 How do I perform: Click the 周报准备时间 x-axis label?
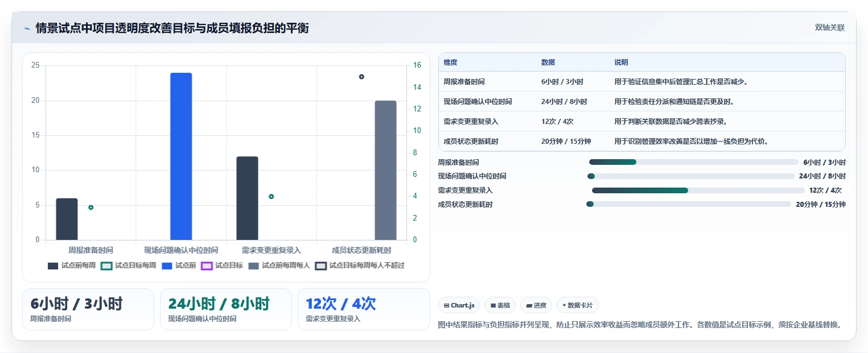(90, 250)
